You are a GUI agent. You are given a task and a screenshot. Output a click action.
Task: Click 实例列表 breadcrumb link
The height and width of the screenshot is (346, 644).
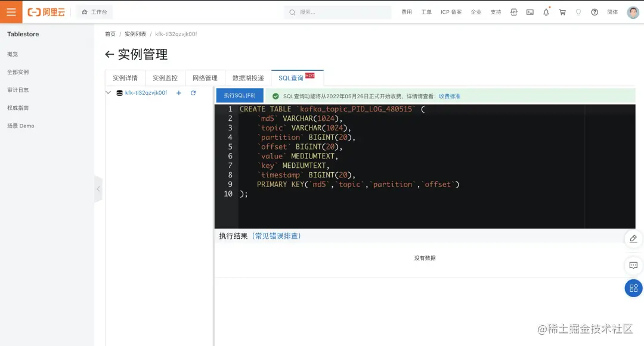pyautogui.click(x=135, y=34)
